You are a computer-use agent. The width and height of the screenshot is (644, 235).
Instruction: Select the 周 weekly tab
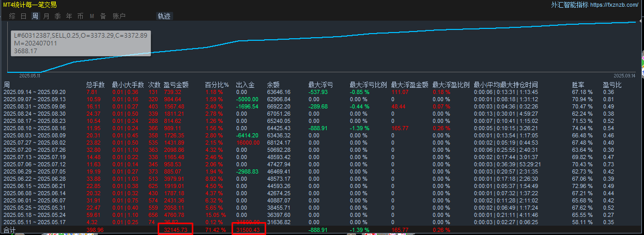tap(35, 16)
